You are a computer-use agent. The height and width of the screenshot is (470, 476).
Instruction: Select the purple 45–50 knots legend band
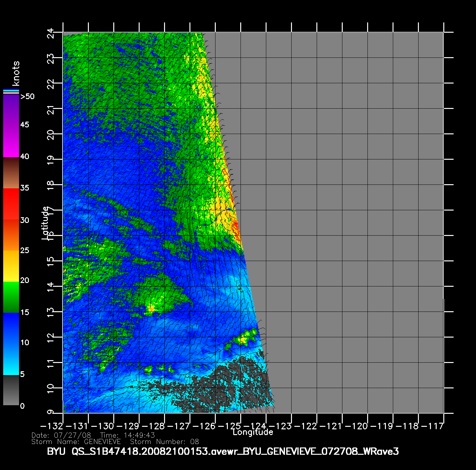pos(11,110)
